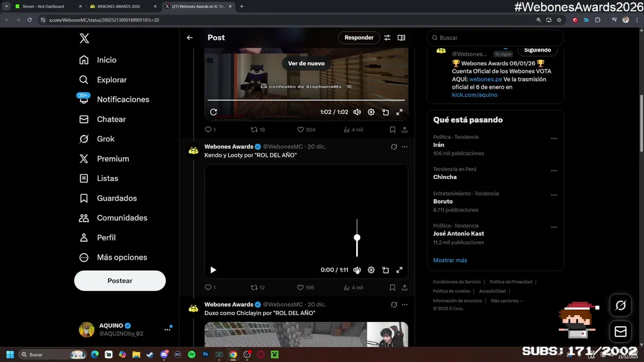644x362 pixels.
Task: Open options for Chincha trend
Action: (554, 170)
